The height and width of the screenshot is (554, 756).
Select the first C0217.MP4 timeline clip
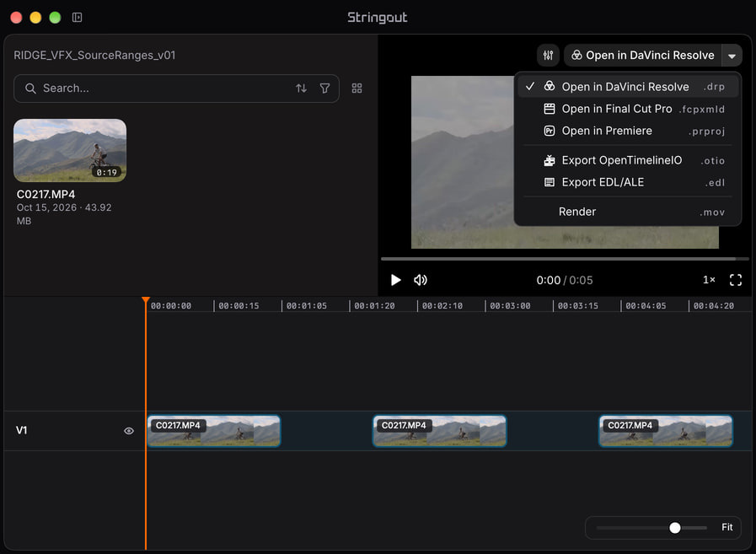(213, 431)
